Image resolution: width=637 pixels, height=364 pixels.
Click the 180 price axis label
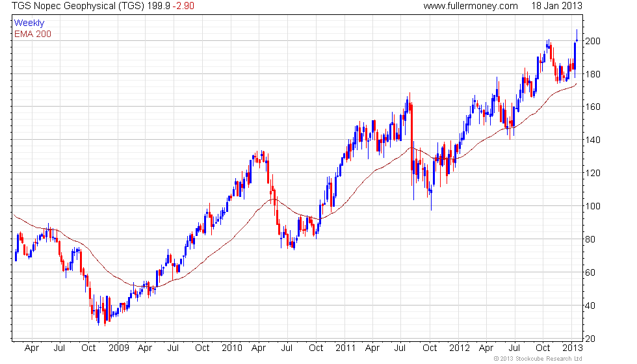(x=593, y=74)
